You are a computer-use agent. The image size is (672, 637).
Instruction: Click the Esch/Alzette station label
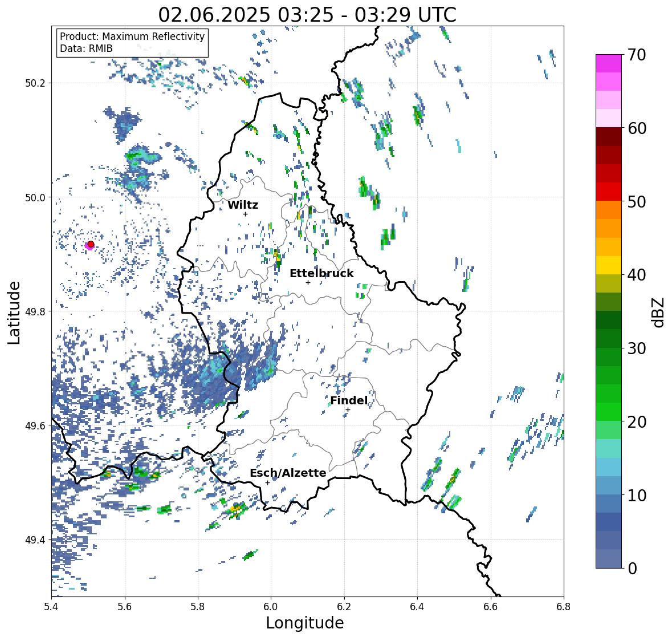pyautogui.click(x=288, y=473)
